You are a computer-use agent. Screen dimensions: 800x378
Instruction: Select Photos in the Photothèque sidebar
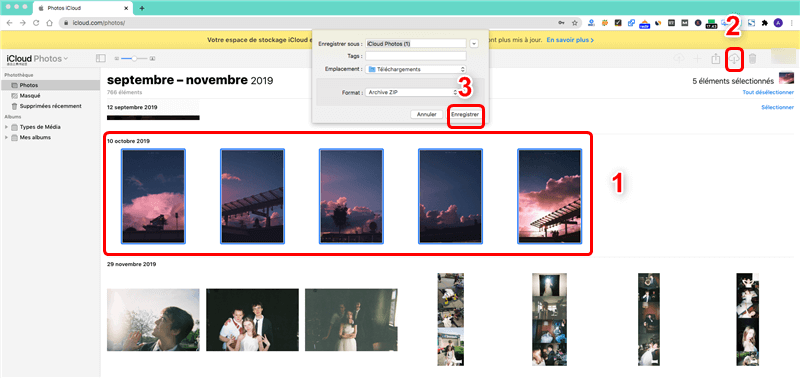tap(50, 85)
